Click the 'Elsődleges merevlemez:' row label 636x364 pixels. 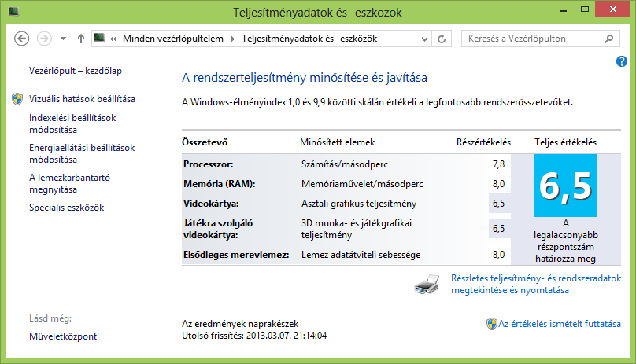pos(236,255)
